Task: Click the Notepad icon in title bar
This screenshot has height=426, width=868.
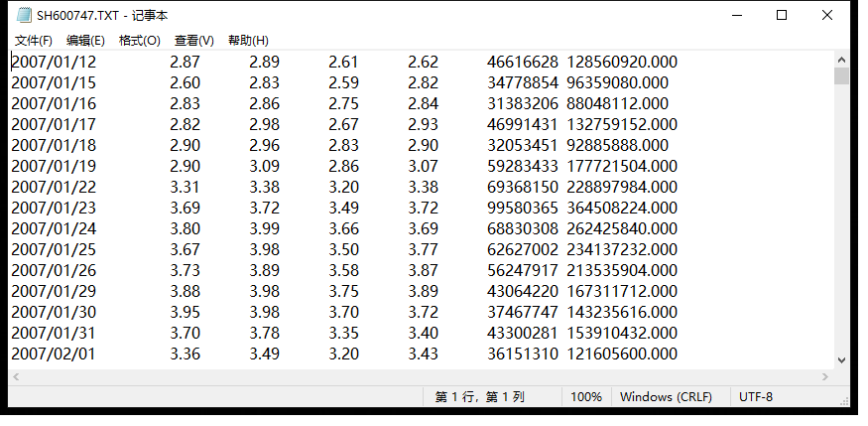Action: coord(24,15)
